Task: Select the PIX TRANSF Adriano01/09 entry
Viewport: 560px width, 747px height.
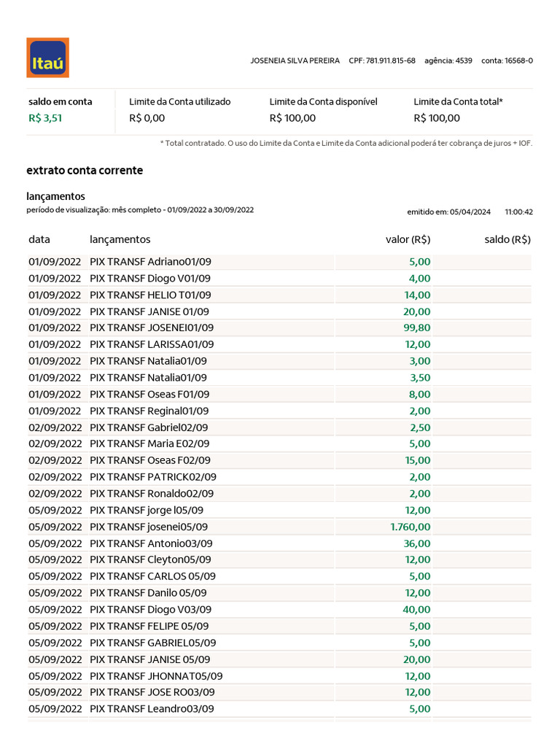Action: [150, 261]
